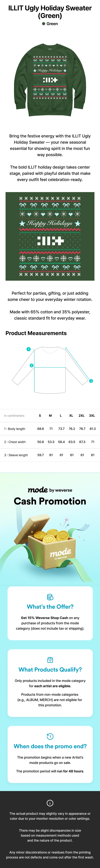Viewport: 100px width, 868px height.
Task: Click the mode by weverse logo
Action: pos(50,490)
